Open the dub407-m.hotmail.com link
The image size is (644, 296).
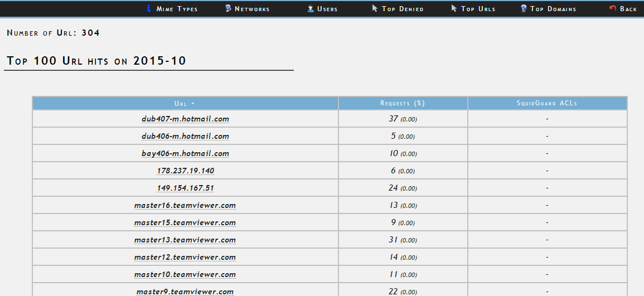tap(185, 119)
